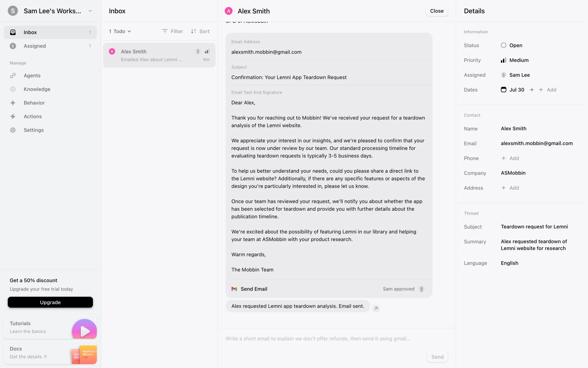The width and height of the screenshot is (588, 368).
Task: Open the Medium priority selector
Action: point(519,60)
